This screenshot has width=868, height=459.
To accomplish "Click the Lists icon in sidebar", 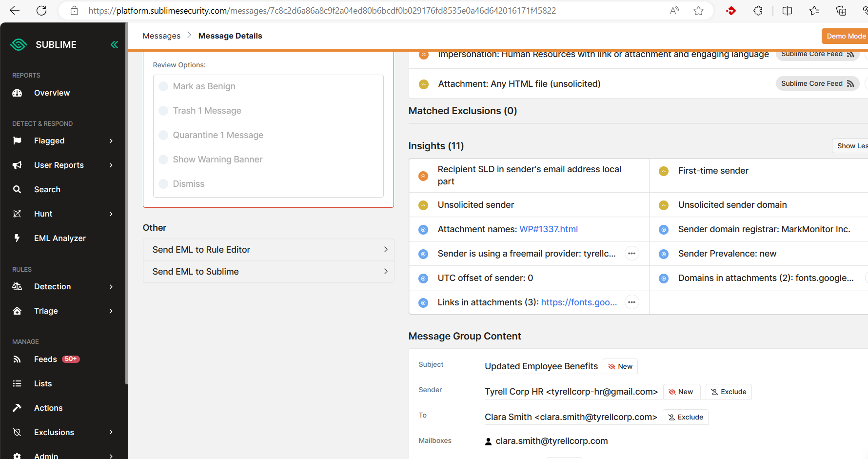I will click(17, 383).
